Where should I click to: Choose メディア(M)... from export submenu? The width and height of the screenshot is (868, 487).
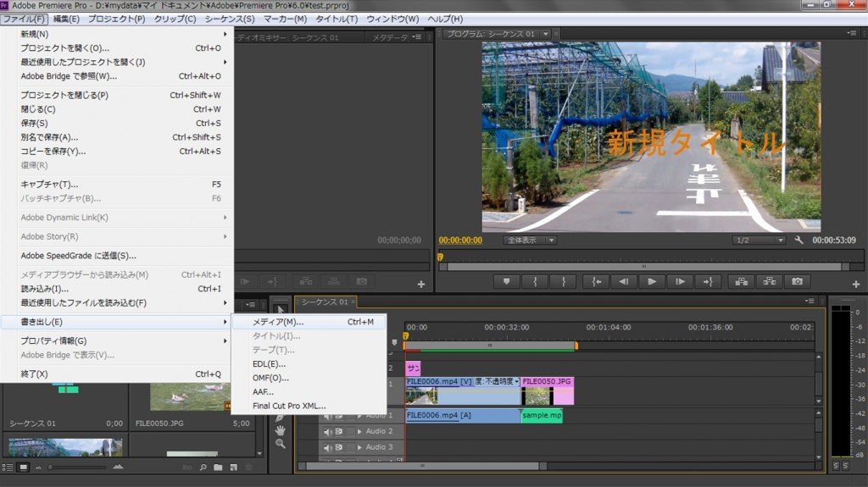point(309,322)
